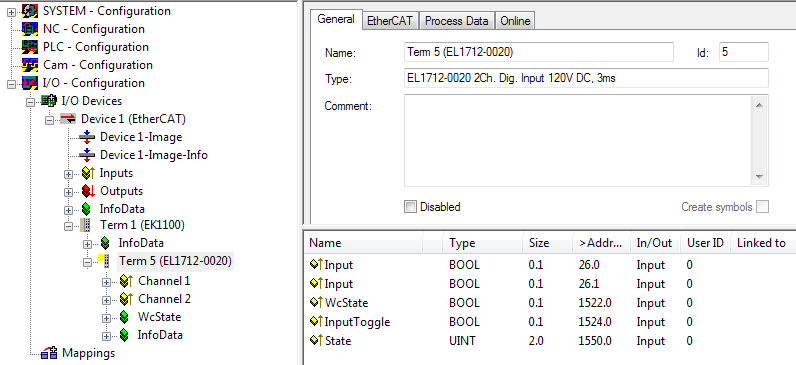Click the Term 5 (EL1712-0020) terminal icon
Viewport: 796px width, 365px height.
(x=105, y=261)
